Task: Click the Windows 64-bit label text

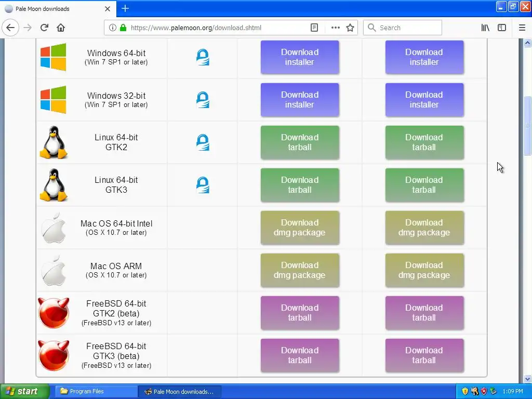Action: [x=116, y=54]
